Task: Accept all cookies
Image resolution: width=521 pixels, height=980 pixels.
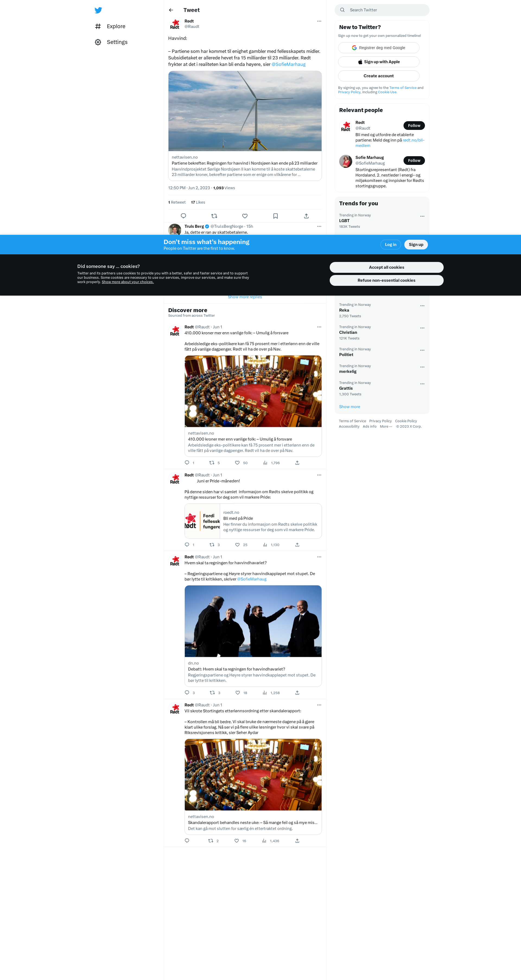Action: [386, 267]
